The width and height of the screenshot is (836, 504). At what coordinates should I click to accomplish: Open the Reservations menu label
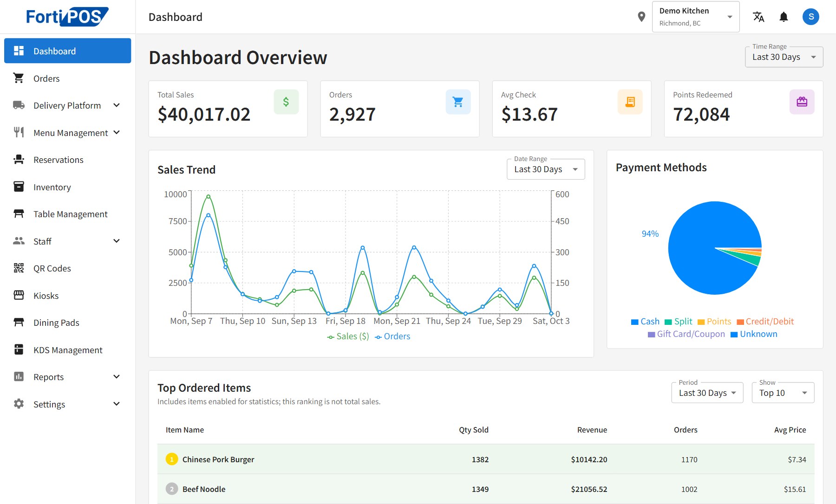59,160
